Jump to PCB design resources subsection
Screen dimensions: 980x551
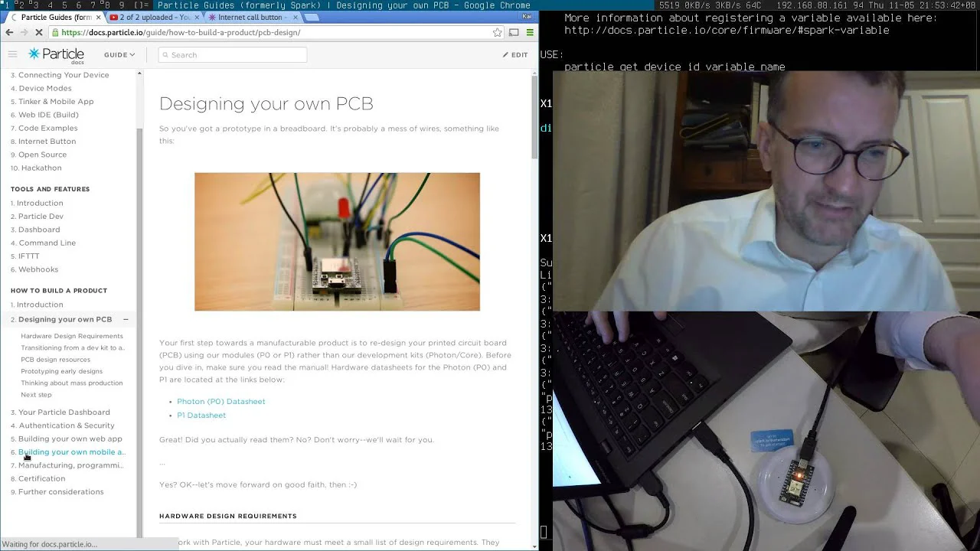(55, 360)
